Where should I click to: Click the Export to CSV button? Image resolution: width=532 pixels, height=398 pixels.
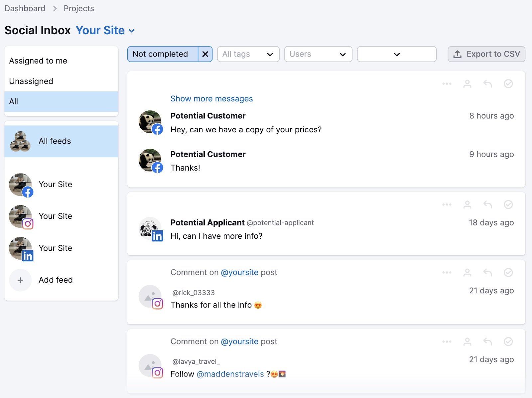click(486, 54)
